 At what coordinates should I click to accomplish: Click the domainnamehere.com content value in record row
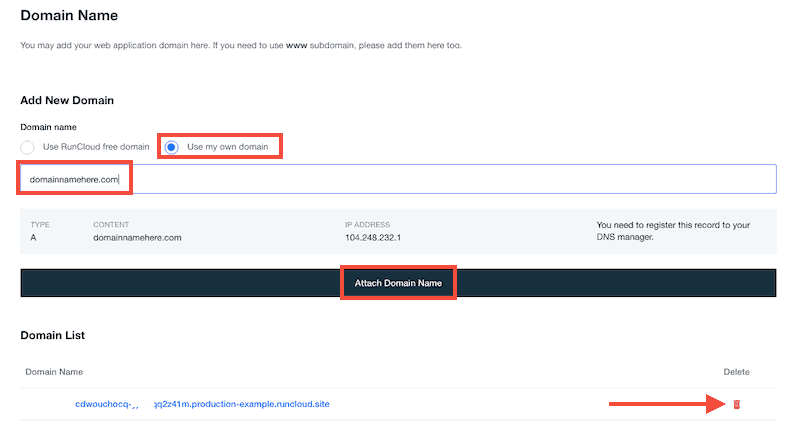click(x=136, y=239)
